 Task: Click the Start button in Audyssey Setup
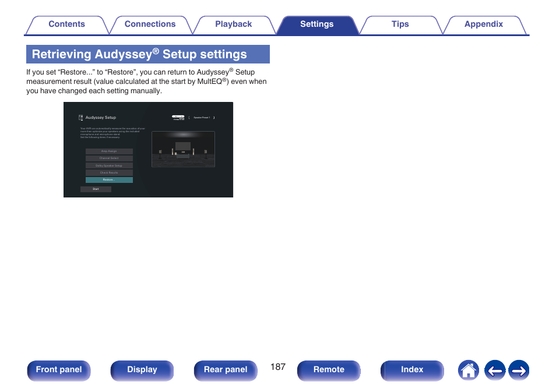pyautogui.click(x=96, y=189)
